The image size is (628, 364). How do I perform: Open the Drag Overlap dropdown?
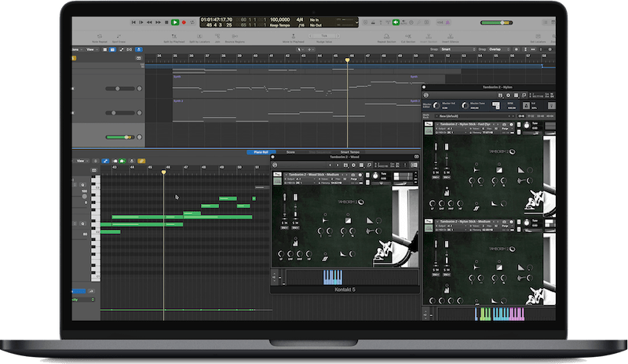[x=499, y=49]
